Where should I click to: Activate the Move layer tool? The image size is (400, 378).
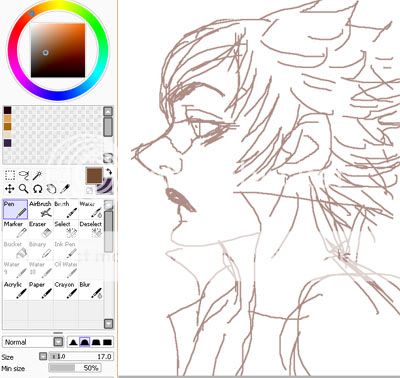click(x=10, y=189)
